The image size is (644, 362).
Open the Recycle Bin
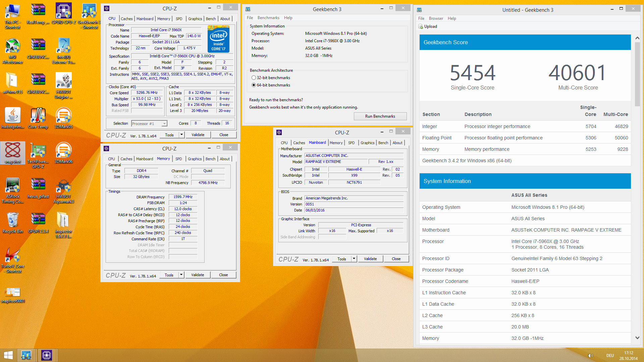[12, 223]
